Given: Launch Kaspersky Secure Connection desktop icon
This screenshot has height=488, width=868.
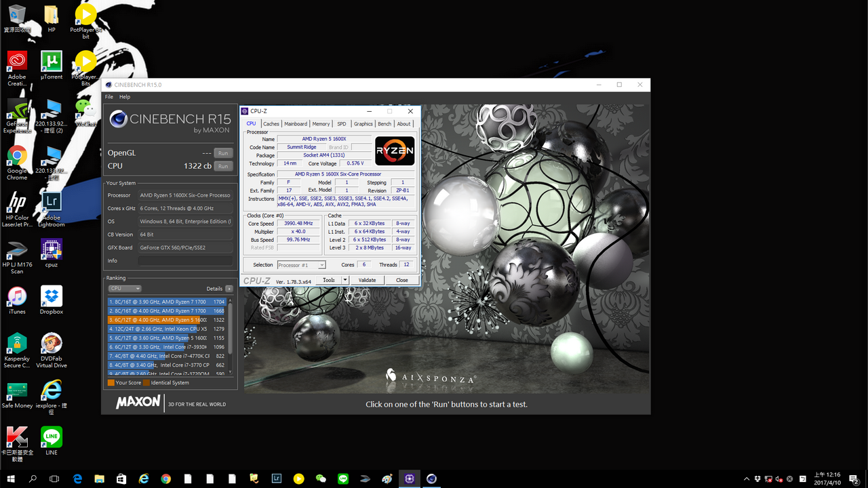Looking at the screenshot, I should click(17, 350).
